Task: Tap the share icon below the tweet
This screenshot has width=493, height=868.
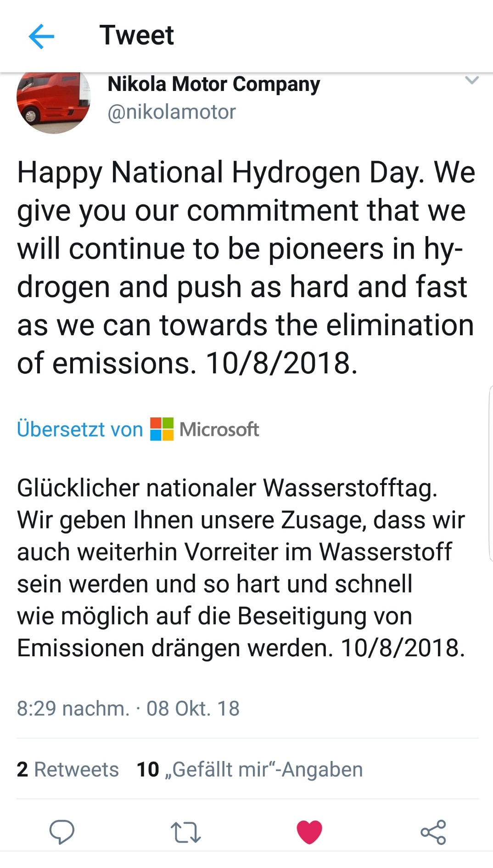Action: pyautogui.click(x=433, y=832)
